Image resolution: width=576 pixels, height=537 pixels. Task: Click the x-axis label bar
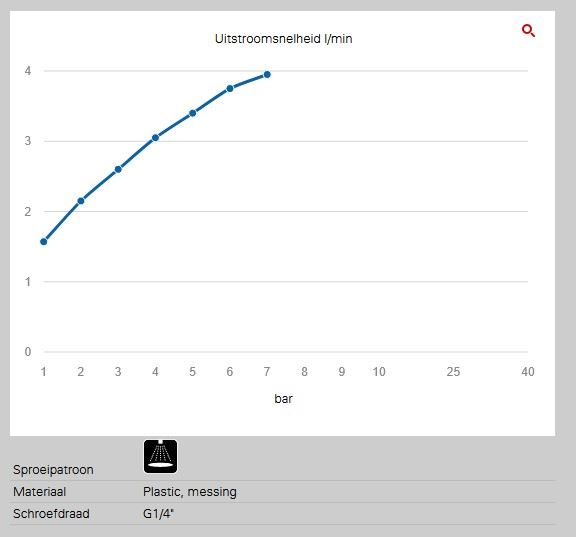tap(284, 399)
